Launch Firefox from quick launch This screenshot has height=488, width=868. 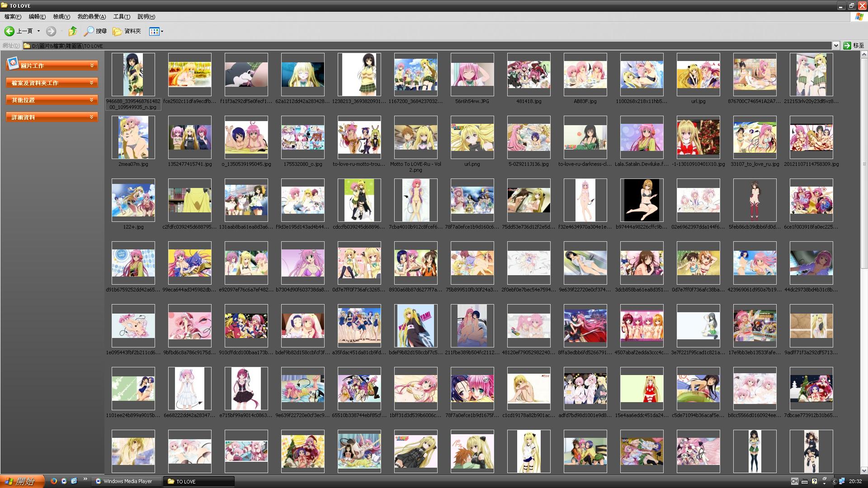point(54,481)
